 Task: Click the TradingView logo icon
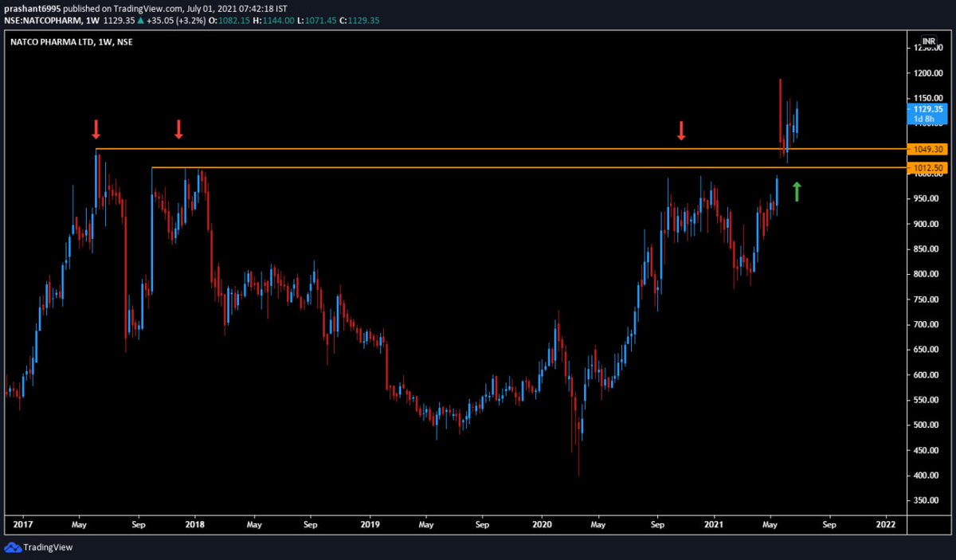click(x=13, y=547)
